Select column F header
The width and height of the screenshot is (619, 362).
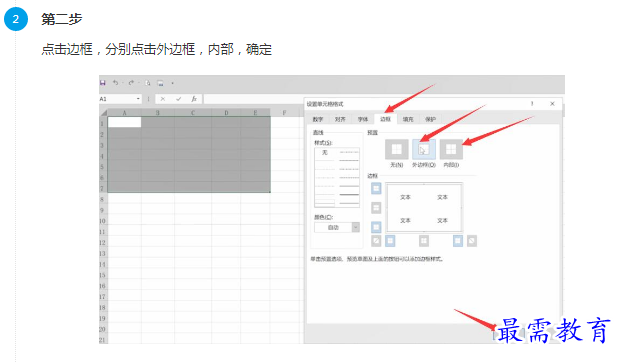tap(284, 113)
